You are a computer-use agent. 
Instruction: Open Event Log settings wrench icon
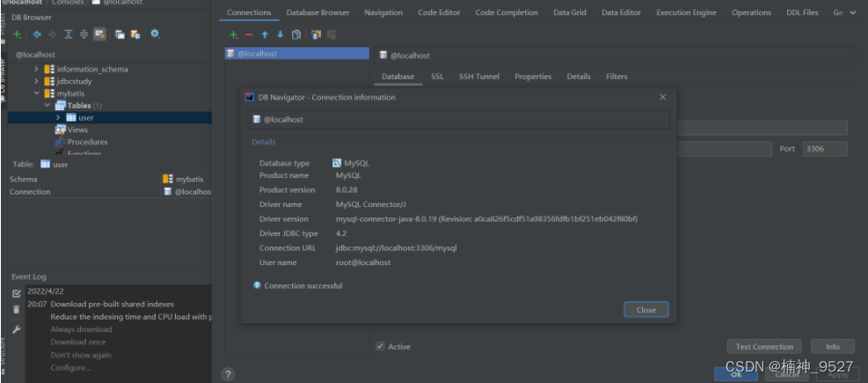[17, 330]
